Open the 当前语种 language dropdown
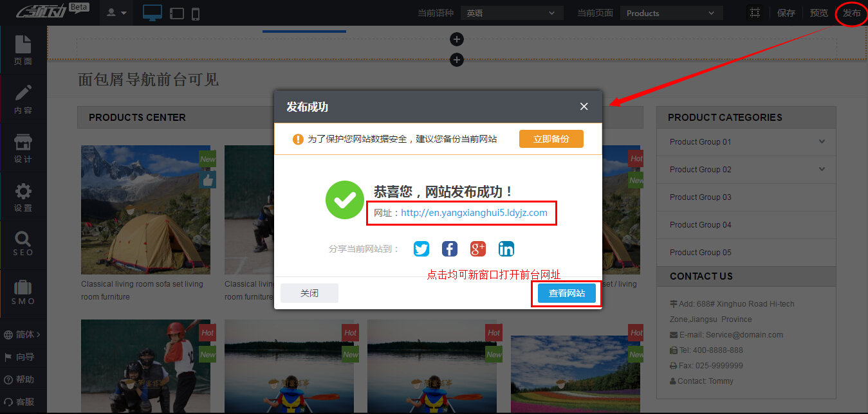The image size is (868, 414). click(512, 12)
